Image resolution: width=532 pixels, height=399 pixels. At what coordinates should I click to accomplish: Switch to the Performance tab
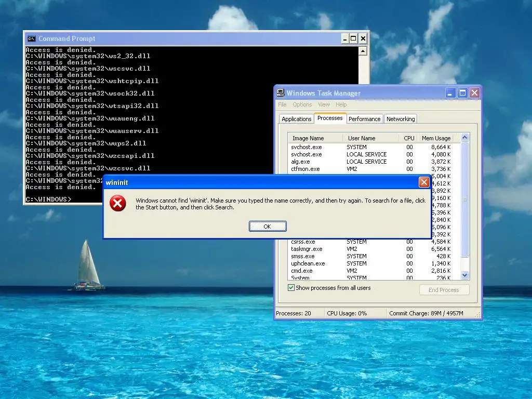(364, 119)
